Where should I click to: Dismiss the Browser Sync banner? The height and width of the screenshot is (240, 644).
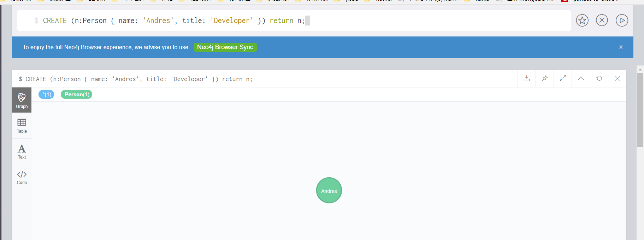[621, 47]
